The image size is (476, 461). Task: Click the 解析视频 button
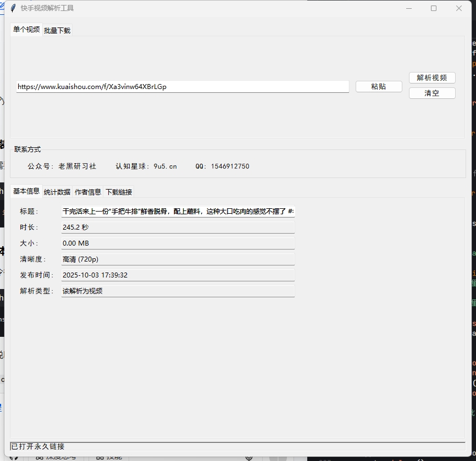point(432,77)
